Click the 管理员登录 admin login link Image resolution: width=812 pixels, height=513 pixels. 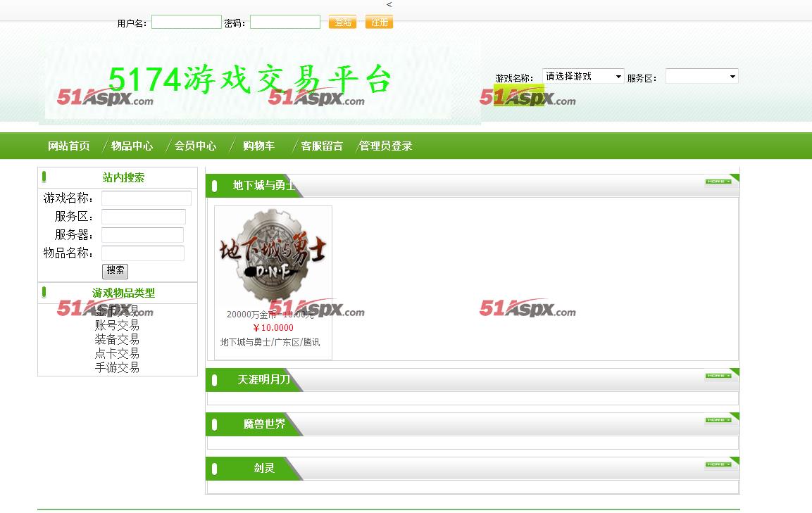pos(385,146)
